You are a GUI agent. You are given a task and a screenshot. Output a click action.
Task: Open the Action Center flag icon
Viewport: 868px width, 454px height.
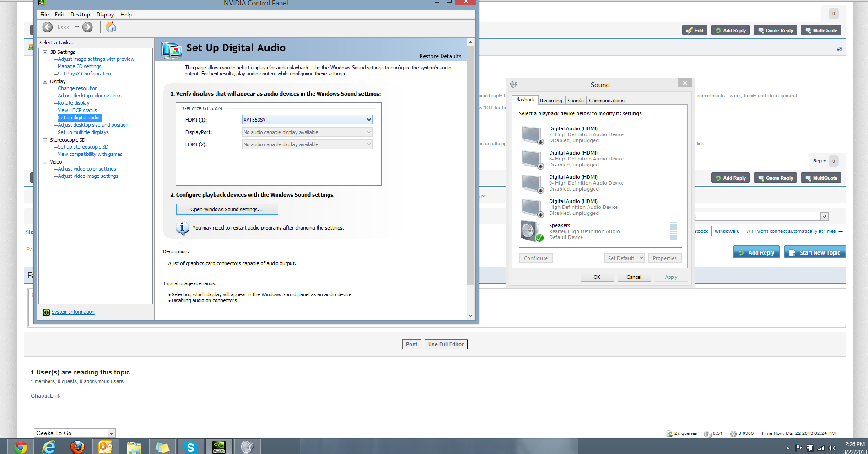tap(799, 448)
